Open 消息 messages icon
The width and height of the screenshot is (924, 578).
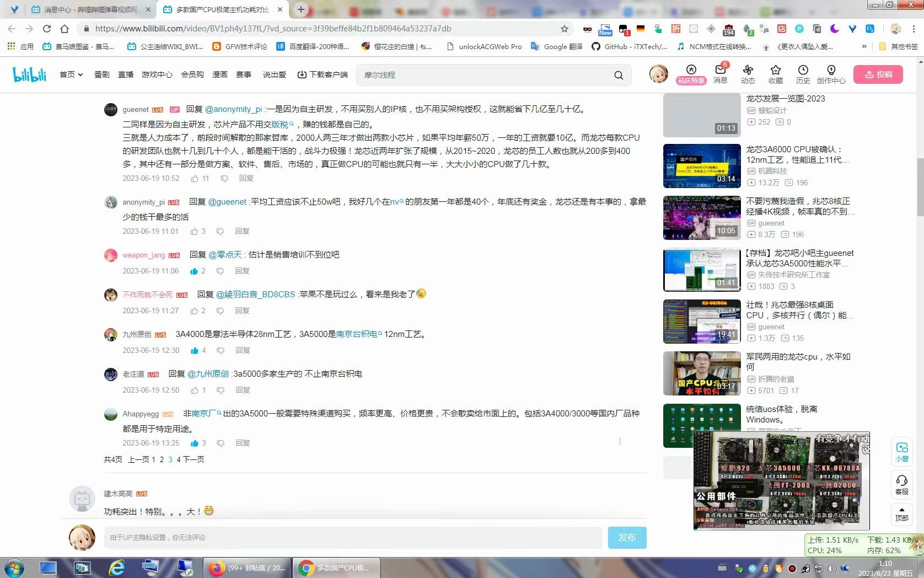click(720, 74)
